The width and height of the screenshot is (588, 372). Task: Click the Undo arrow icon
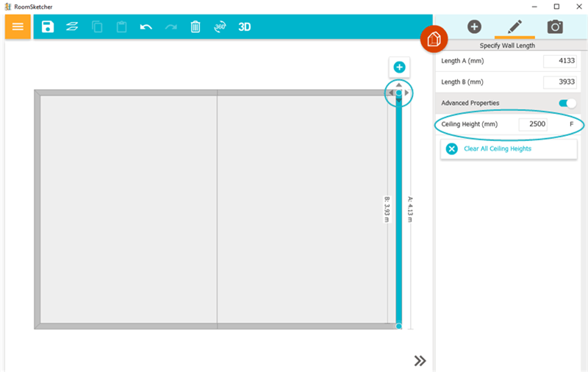coord(146,26)
